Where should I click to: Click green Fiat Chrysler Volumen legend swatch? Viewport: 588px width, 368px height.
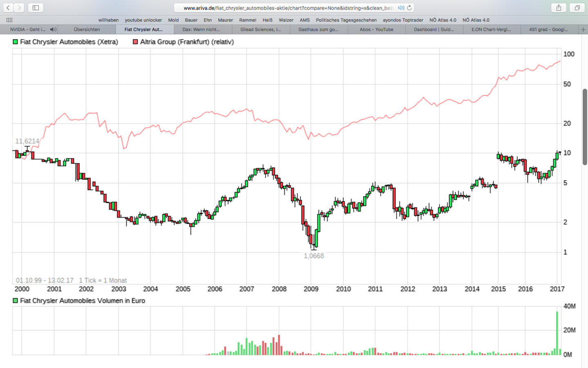15,301
